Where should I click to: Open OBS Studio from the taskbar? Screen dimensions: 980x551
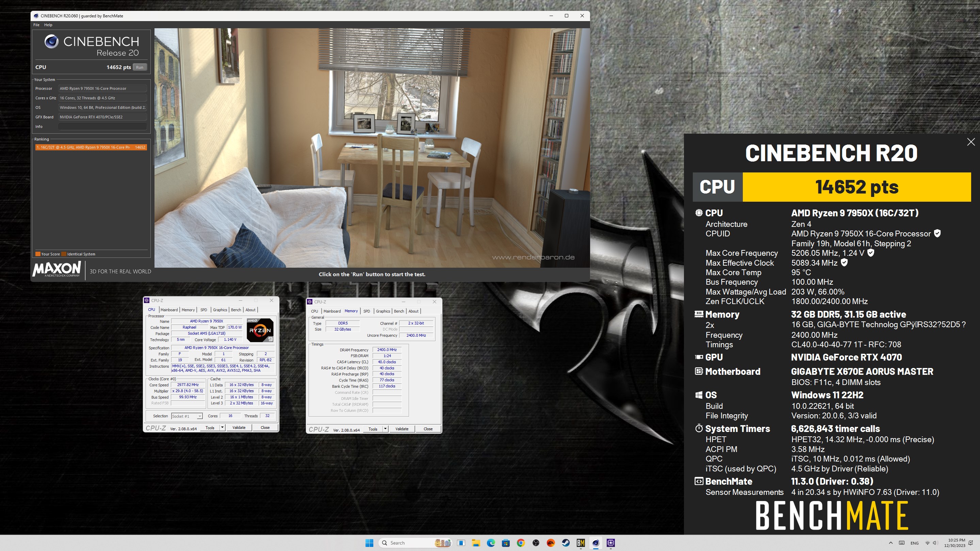coord(536,542)
